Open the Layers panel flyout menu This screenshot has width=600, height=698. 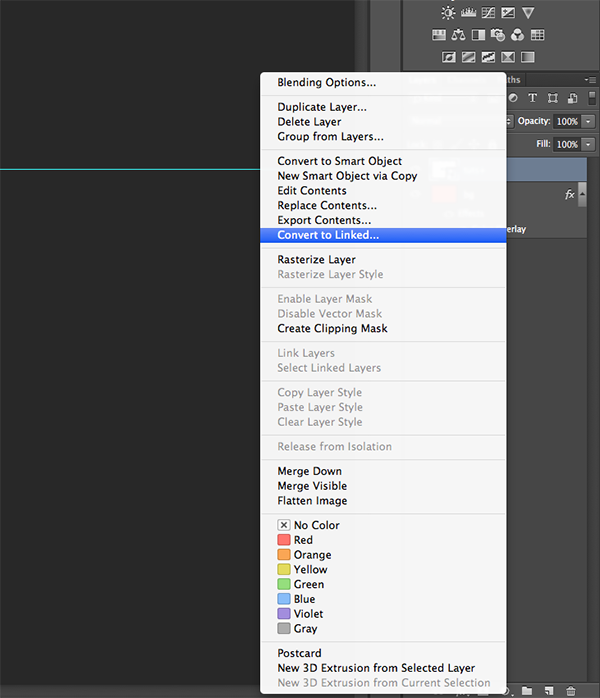(x=590, y=80)
